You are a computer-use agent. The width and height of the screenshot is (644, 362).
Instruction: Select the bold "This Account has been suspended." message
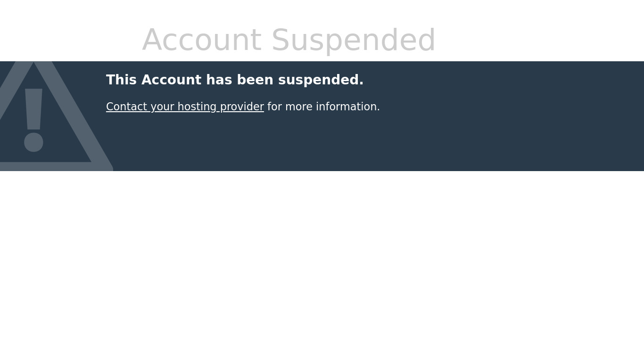235,80
